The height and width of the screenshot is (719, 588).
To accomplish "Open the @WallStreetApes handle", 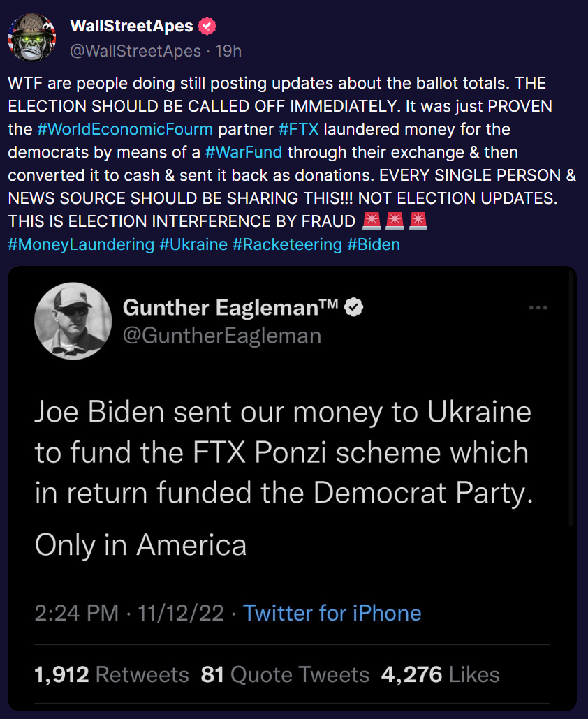I will [x=135, y=51].
